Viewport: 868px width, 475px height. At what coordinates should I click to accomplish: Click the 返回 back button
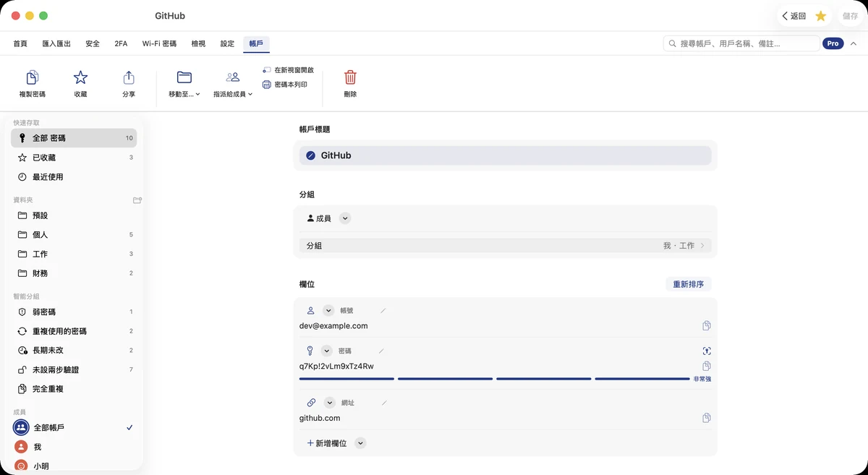[x=793, y=16]
